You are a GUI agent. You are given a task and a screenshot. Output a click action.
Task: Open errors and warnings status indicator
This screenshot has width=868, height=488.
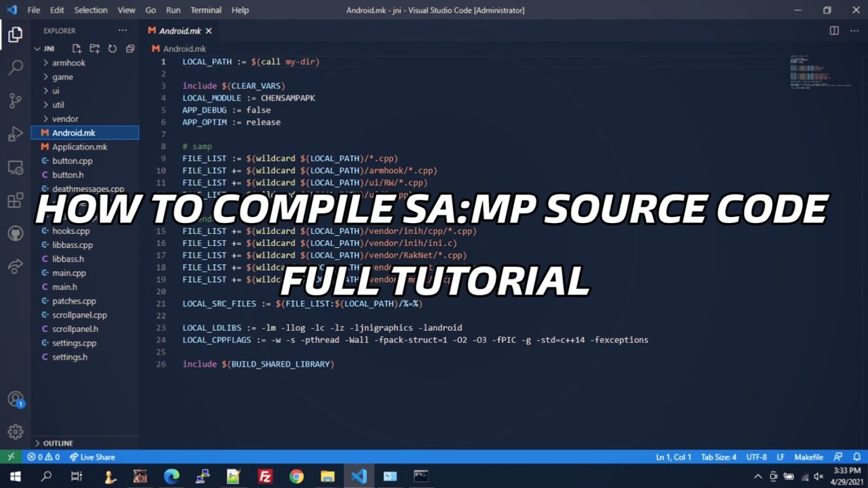point(43,457)
